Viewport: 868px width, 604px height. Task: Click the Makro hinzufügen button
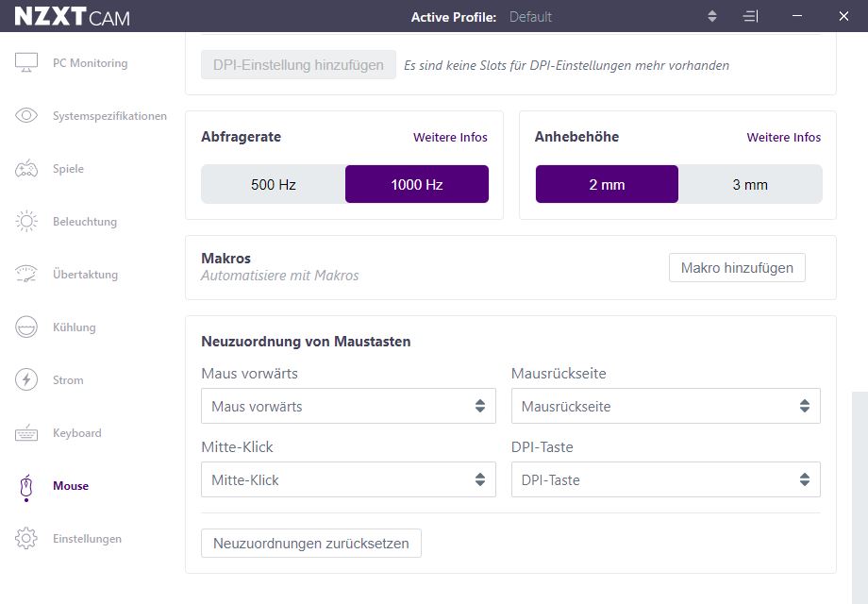tap(737, 268)
